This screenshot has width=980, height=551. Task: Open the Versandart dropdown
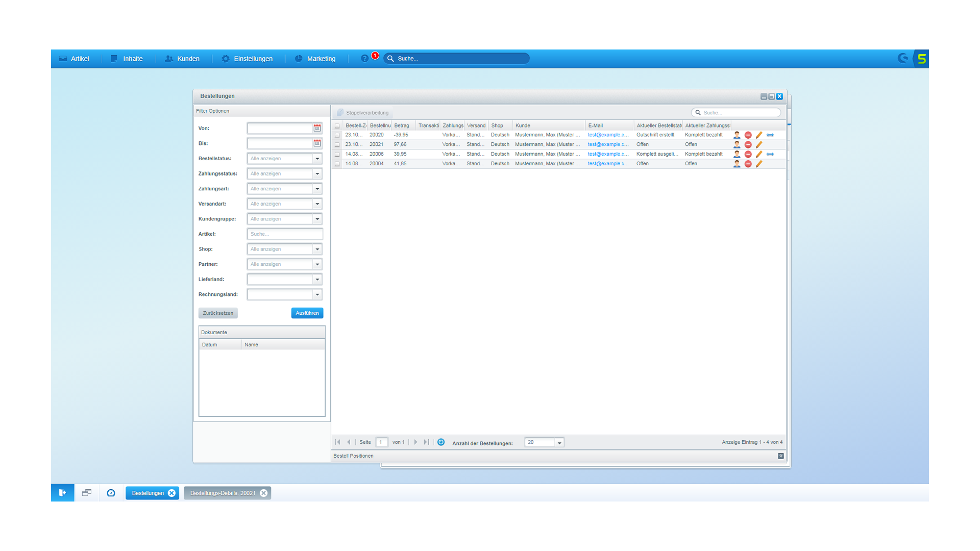[317, 204]
